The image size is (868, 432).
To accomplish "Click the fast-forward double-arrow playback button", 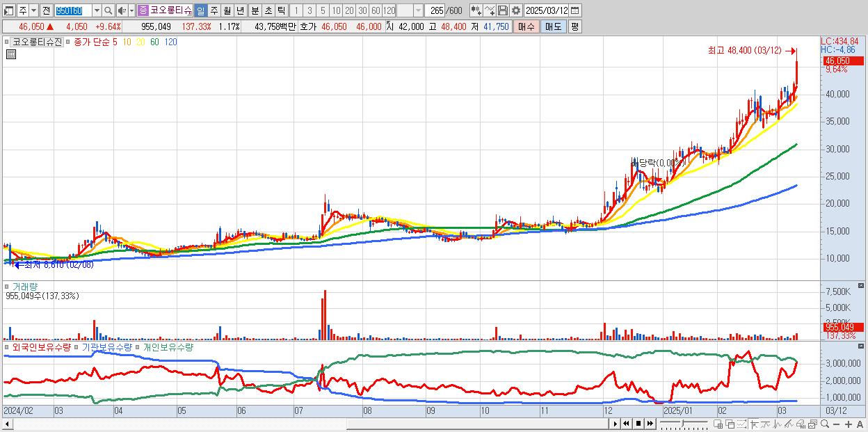I will point(650,424).
